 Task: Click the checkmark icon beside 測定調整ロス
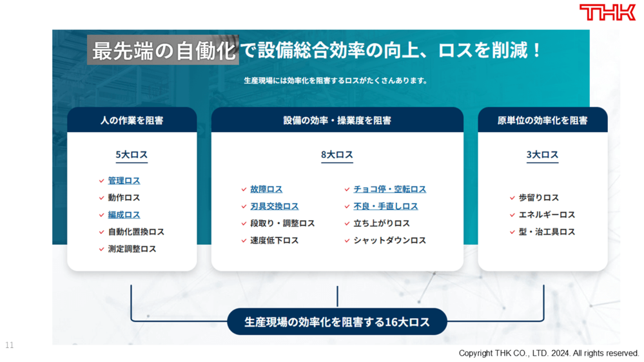(102, 249)
